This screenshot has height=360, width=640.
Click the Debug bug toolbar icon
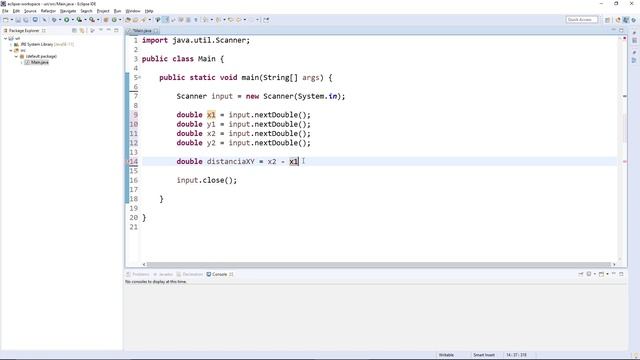point(54,20)
